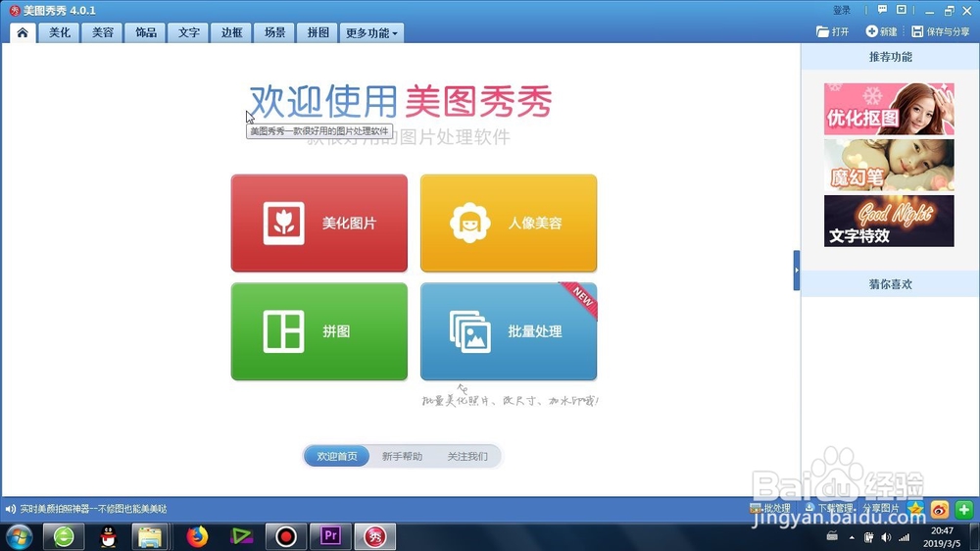This screenshot has height=551, width=980.
Task: Click the power plug tray icon
Action: tap(868, 537)
